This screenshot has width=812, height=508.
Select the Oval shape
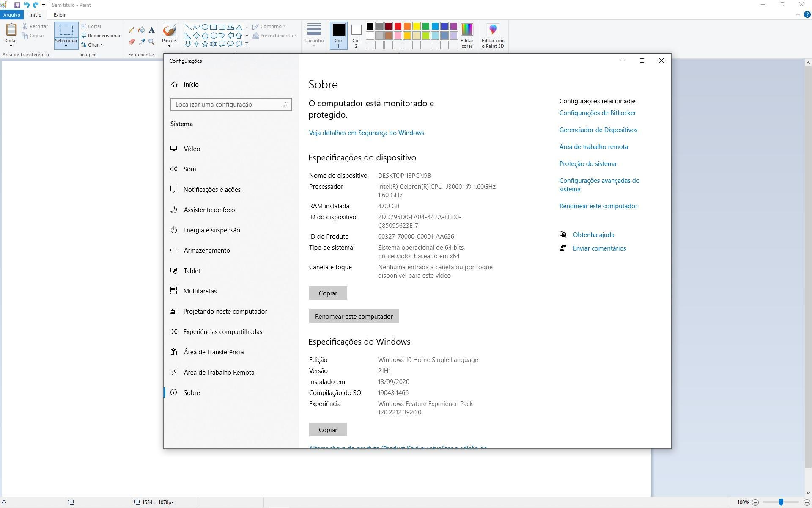coord(205,27)
